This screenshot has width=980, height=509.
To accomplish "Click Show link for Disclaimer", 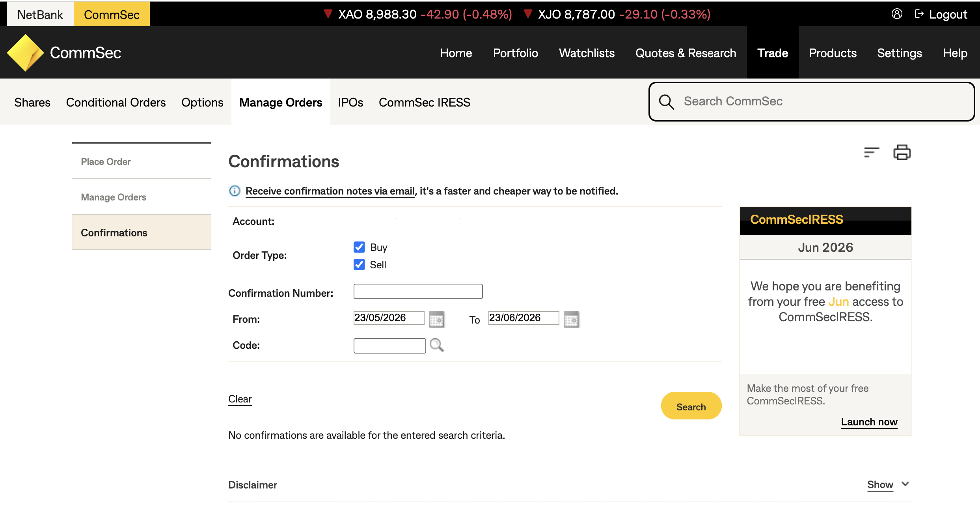I will (x=880, y=485).
